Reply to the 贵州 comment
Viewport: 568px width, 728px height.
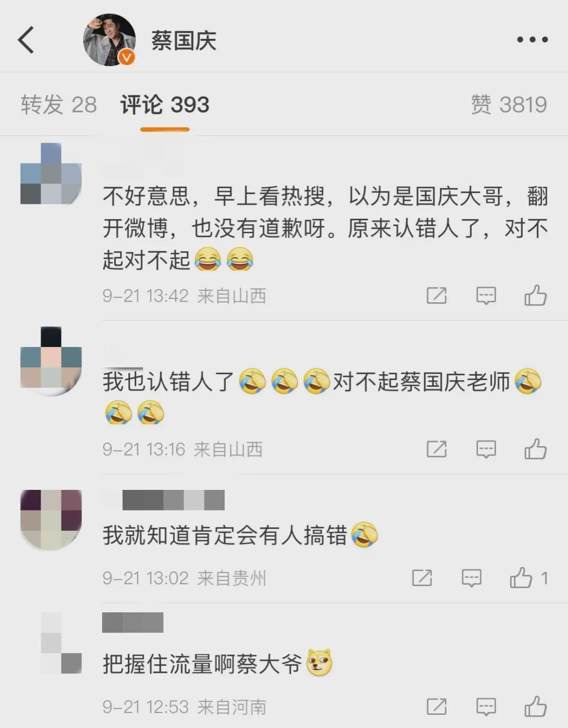click(x=471, y=578)
